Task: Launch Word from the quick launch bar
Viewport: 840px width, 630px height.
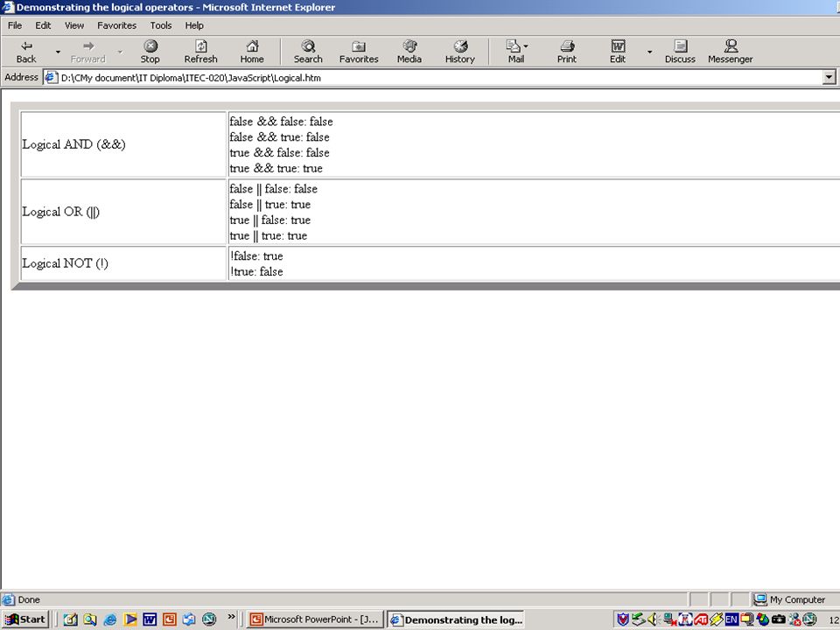Action: 150,619
